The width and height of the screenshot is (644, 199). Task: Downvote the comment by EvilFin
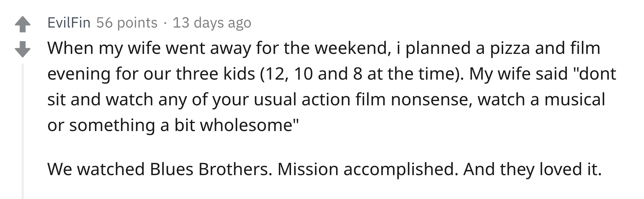(22, 49)
